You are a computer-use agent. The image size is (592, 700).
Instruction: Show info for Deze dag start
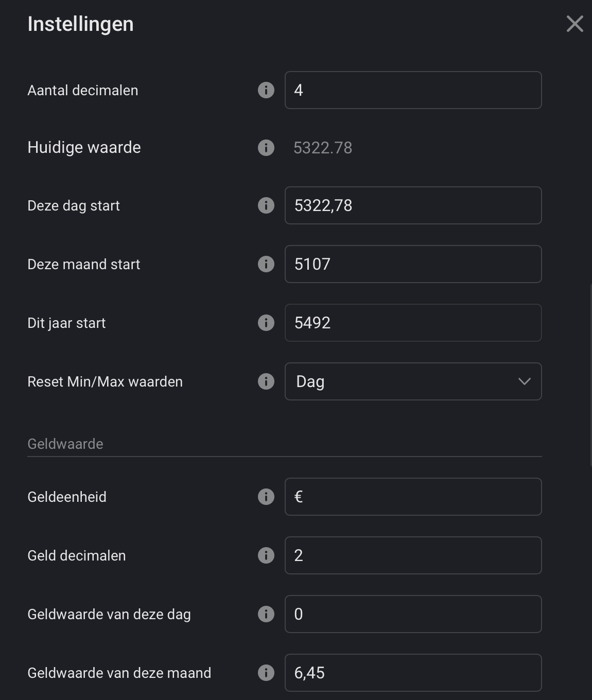[x=266, y=206]
